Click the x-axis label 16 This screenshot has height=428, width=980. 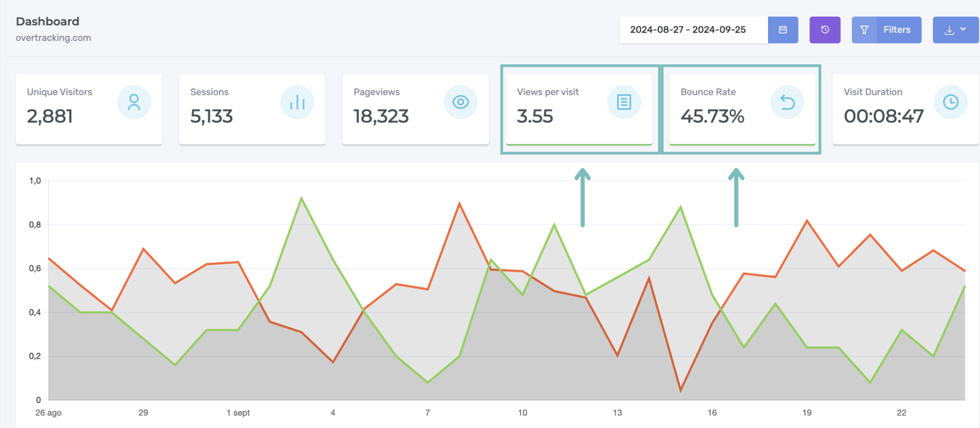point(712,413)
